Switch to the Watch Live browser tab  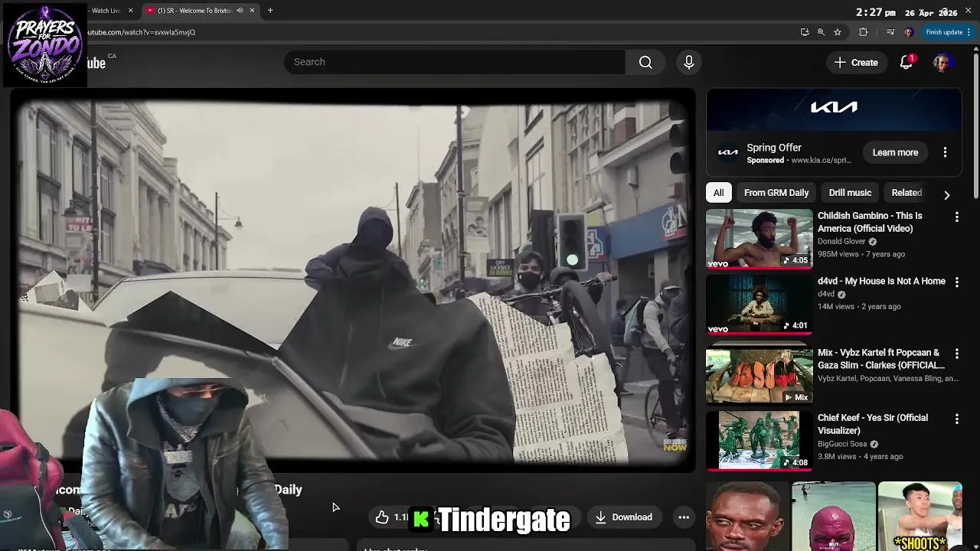[x=106, y=11]
